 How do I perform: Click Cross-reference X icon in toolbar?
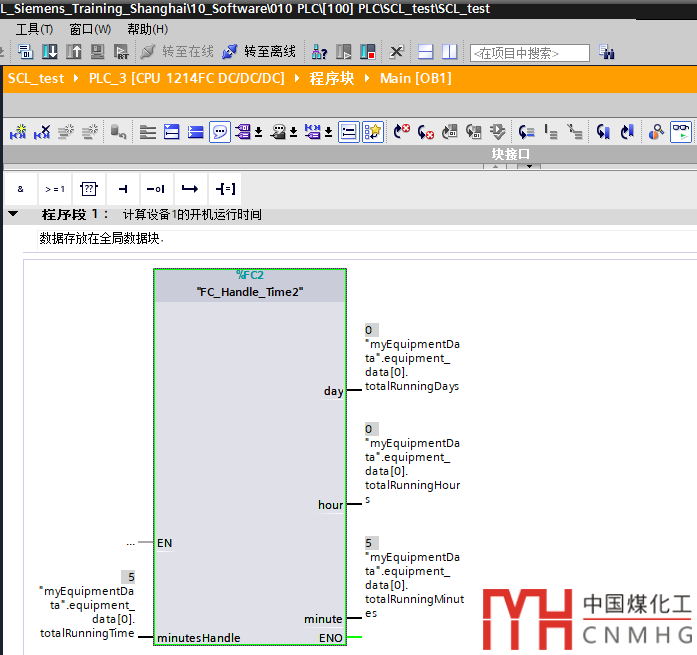point(396,52)
